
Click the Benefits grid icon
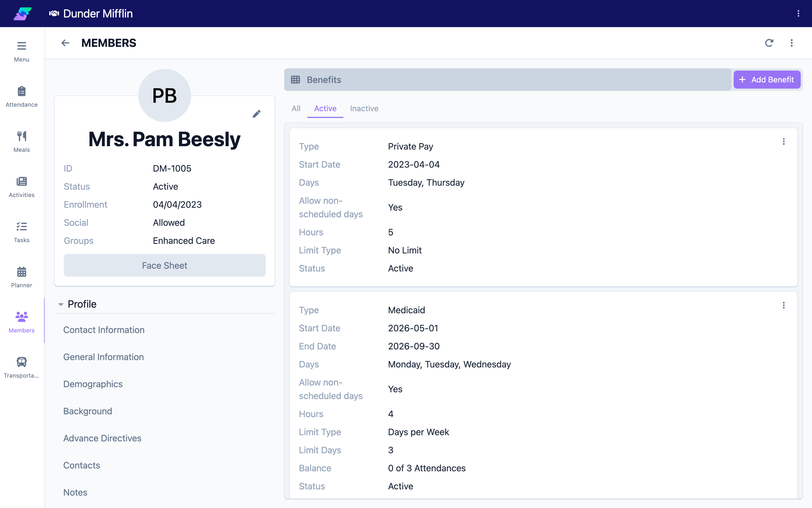pyautogui.click(x=295, y=80)
